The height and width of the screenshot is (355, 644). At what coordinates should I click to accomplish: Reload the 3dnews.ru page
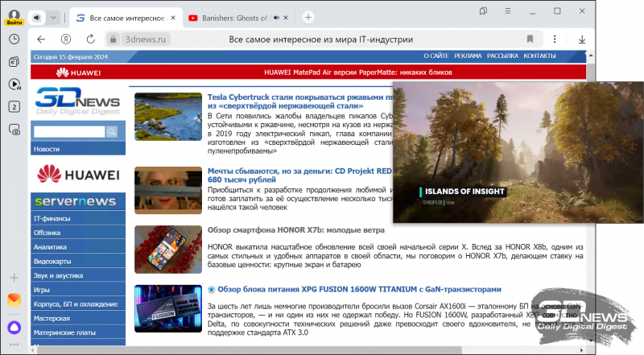[x=91, y=39]
